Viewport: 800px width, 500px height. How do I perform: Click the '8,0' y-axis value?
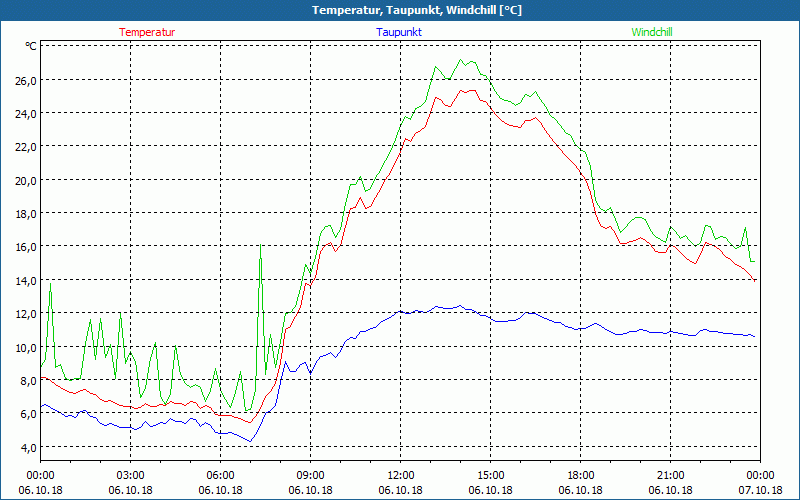pos(28,381)
